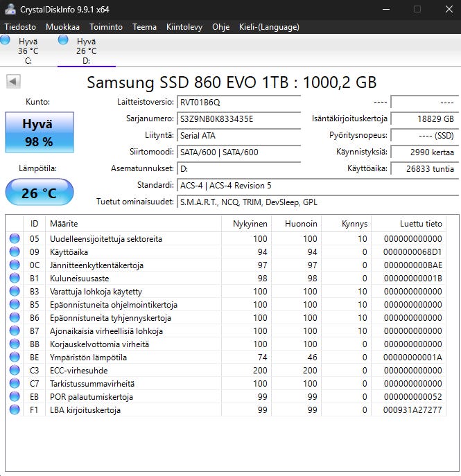The width and height of the screenshot is (461, 476).
Task: Click the Standardi field ACS-4 Revision 5
Action: (318, 186)
